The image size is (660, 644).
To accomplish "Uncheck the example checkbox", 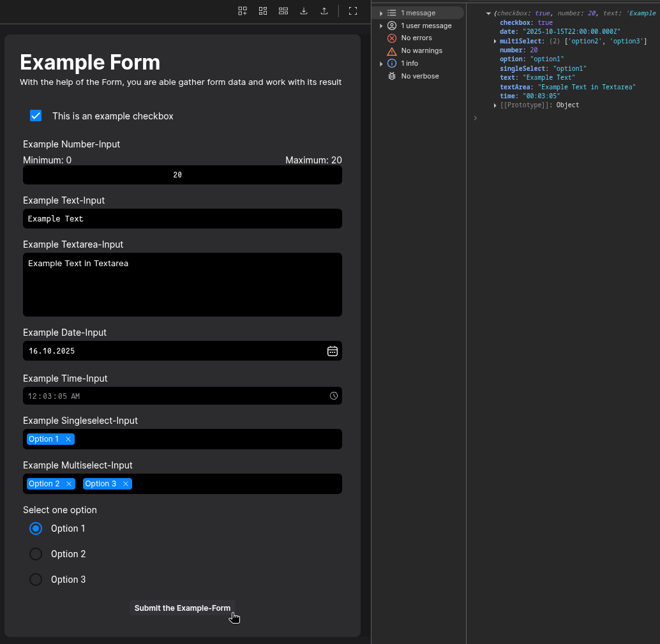I will click(x=36, y=116).
